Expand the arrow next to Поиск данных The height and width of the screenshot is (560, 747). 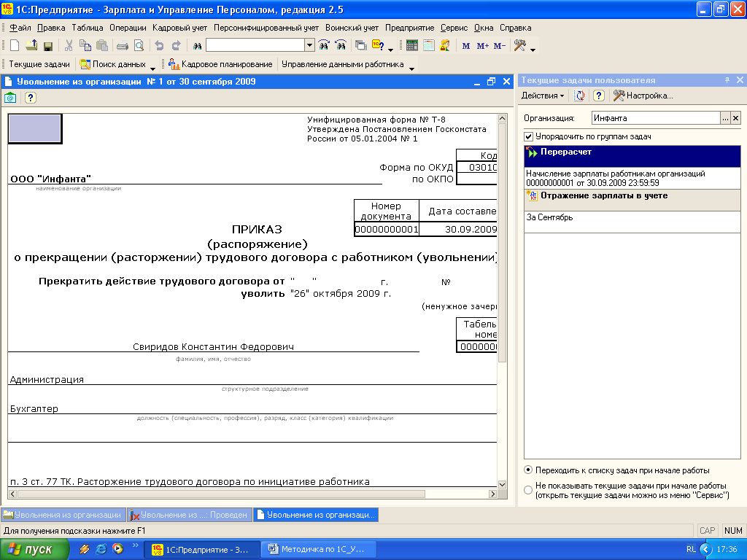(152, 68)
